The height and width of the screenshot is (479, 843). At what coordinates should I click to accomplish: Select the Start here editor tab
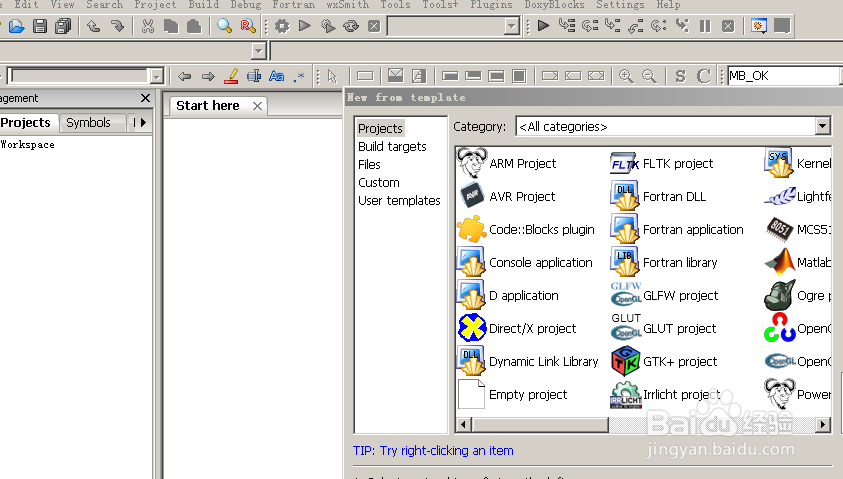pos(208,106)
